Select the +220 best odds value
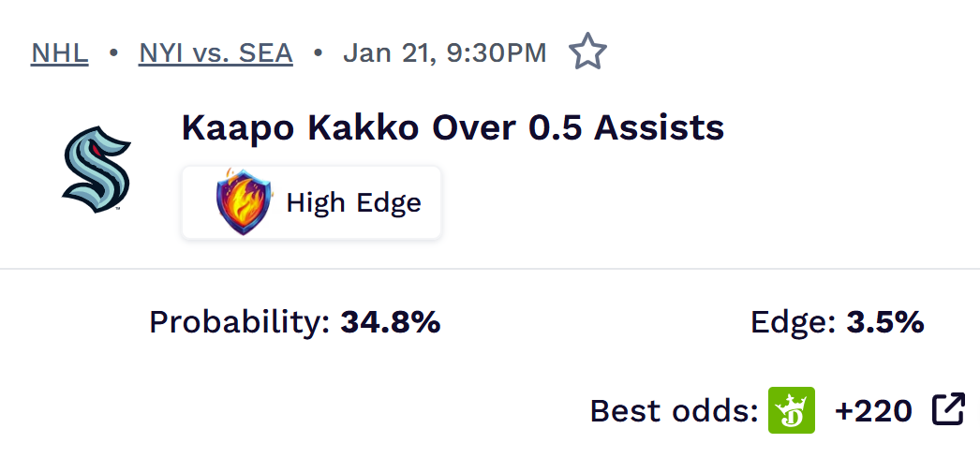 pos(873,410)
